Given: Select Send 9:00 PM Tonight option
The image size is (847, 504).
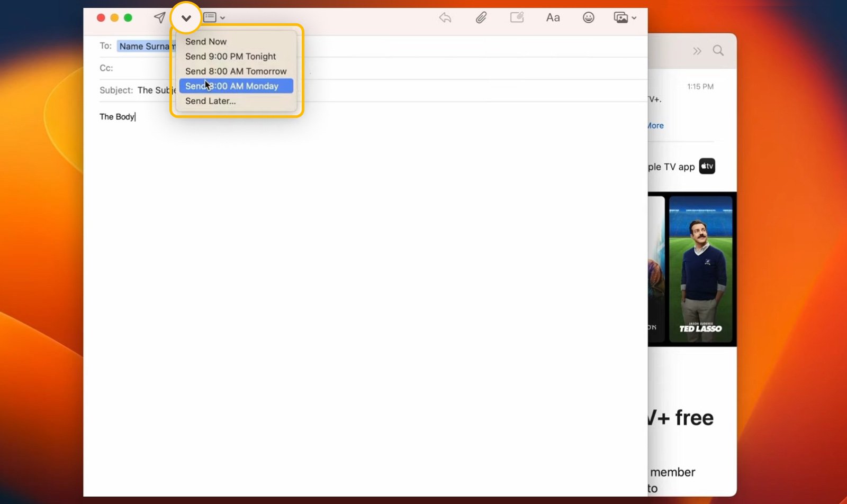Looking at the screenshot, I should pyautogui.click(x=230, y=56).
